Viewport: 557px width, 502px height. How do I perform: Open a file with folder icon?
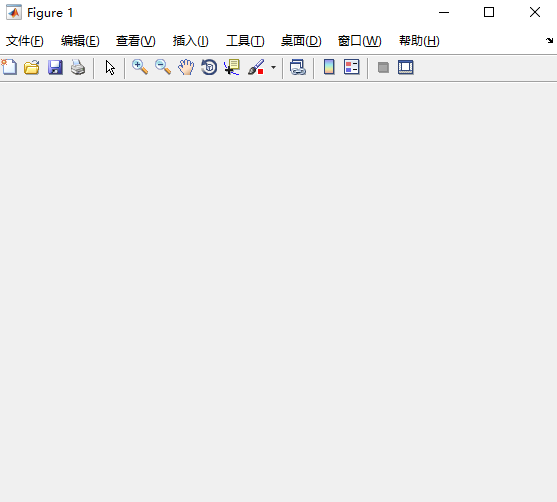(32, 67)
